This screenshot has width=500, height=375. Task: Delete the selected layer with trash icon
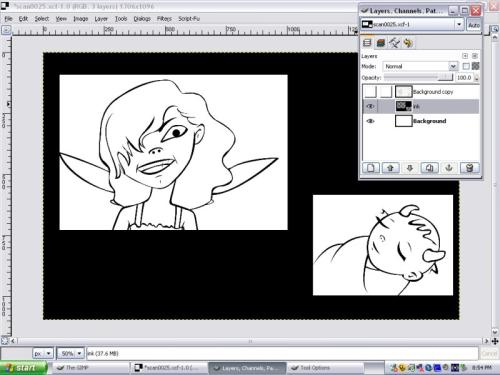click(469, 168)
